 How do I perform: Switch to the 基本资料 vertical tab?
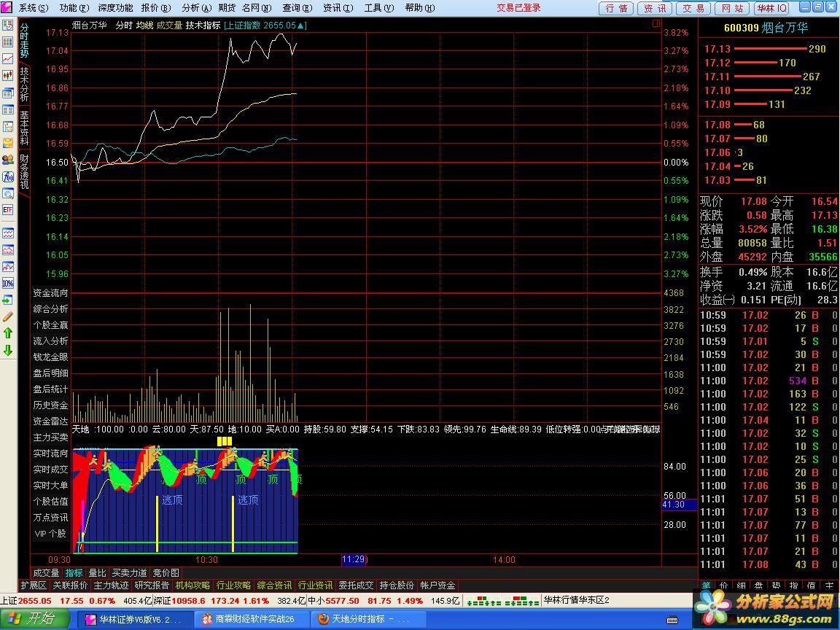click(25, 128)
